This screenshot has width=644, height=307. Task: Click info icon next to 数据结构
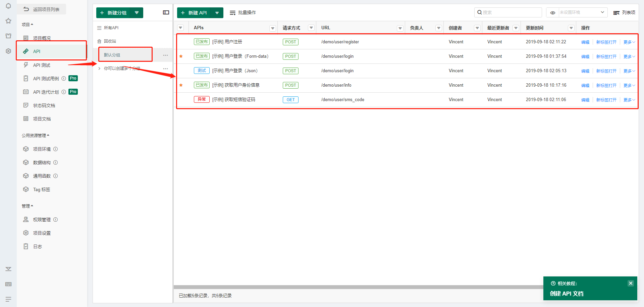click(x=56, y=162)
